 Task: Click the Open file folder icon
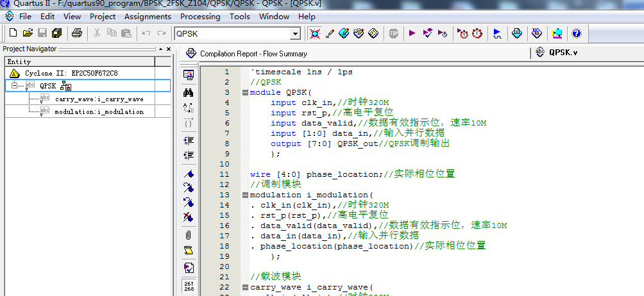(x=28, y=33)
